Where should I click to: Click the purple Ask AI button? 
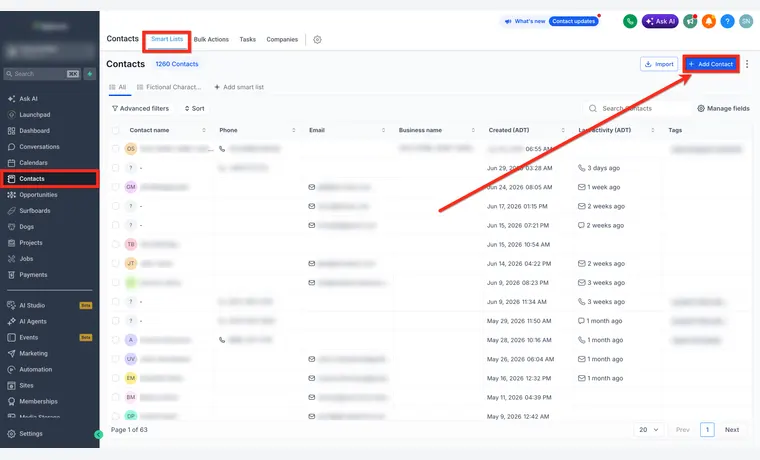660,21
